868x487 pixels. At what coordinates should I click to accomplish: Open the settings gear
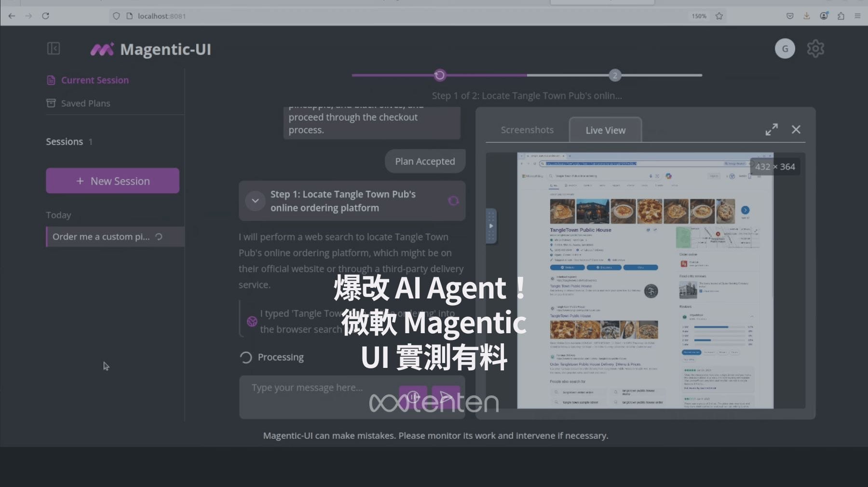point(815,49)
